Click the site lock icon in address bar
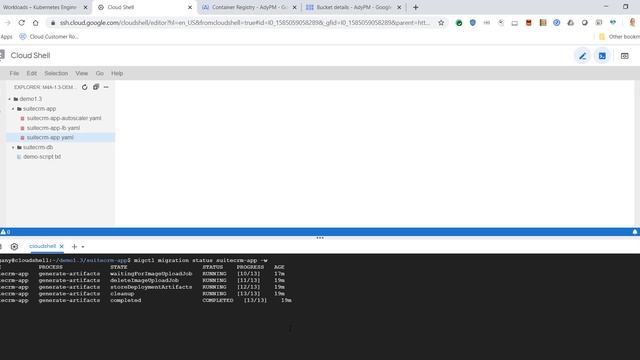Screen dimensions: 640x360 pos(53,23)
